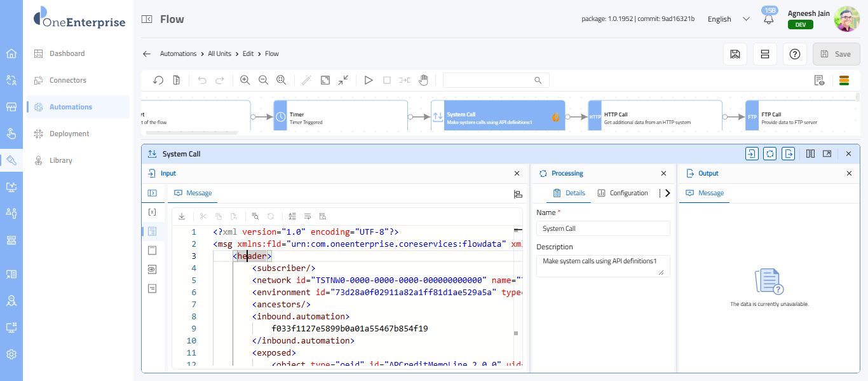Toggle the Output panel button in System Call header

[788, 154]
